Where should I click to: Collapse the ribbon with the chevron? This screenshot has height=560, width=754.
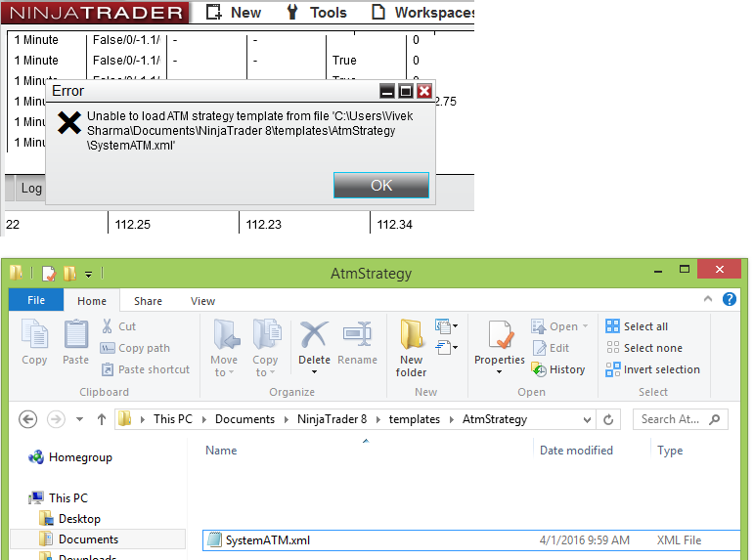pos(708,299)
